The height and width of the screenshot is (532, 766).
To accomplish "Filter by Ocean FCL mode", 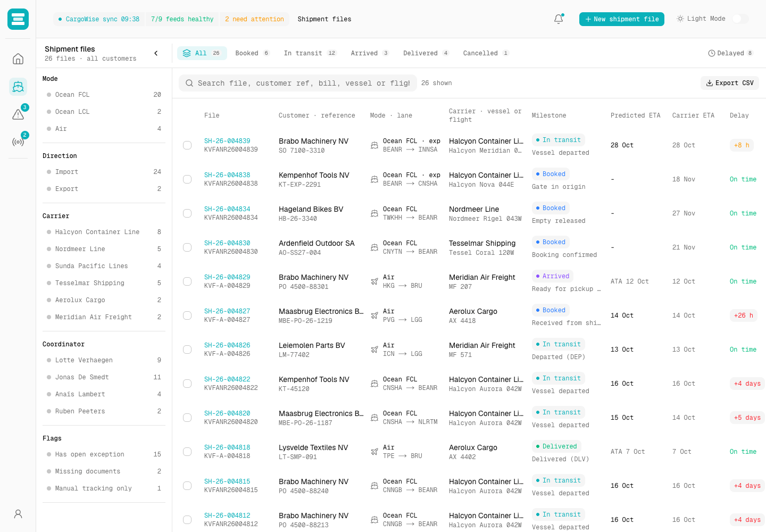I will [x=104, y=95].
